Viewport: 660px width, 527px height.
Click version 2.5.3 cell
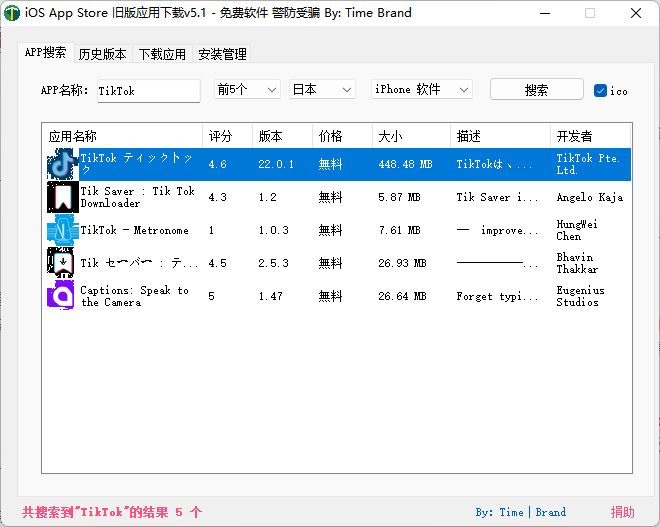pyautogui.click(x=274, y=263)
